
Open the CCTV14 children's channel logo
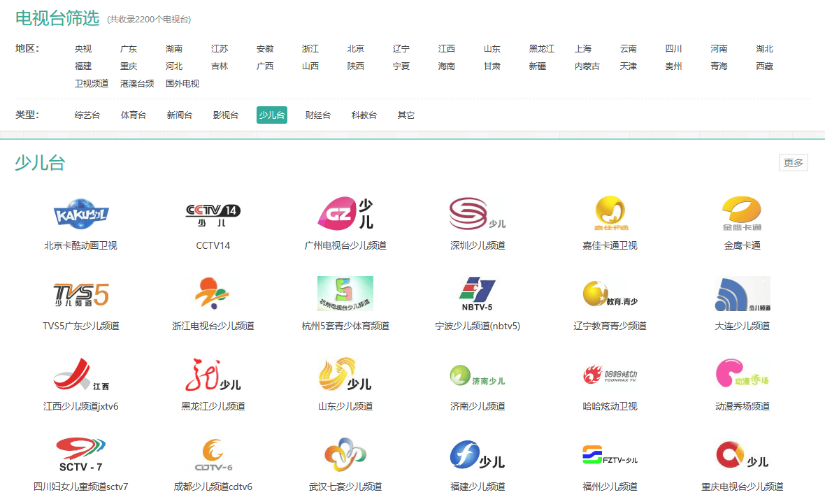pos(213,214)
